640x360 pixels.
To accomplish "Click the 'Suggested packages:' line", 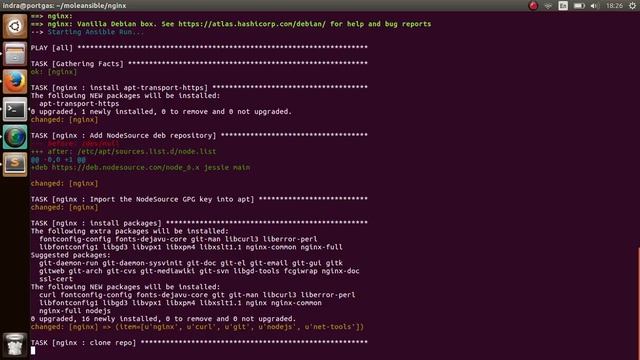I will [x=71, y=255].
